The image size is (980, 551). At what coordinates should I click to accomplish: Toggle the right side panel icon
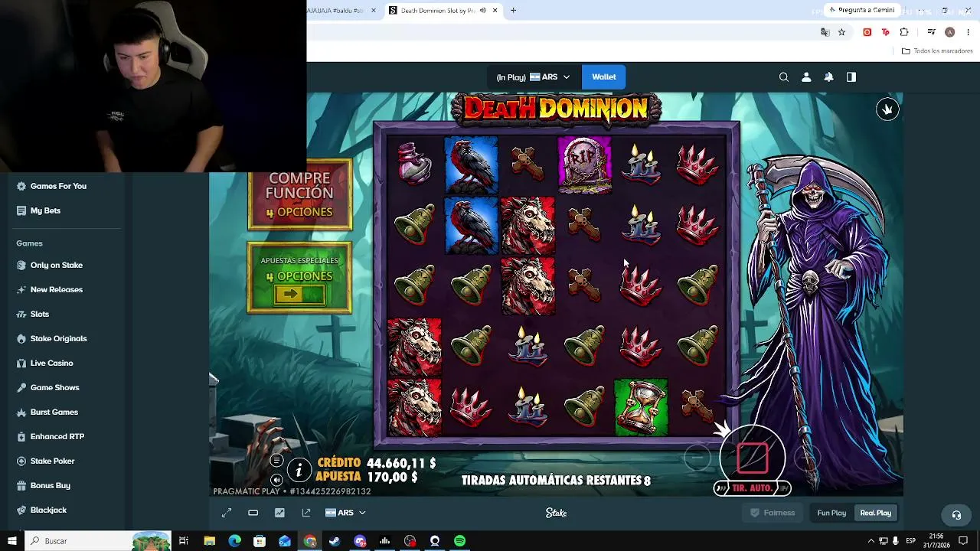pos(851,77)
